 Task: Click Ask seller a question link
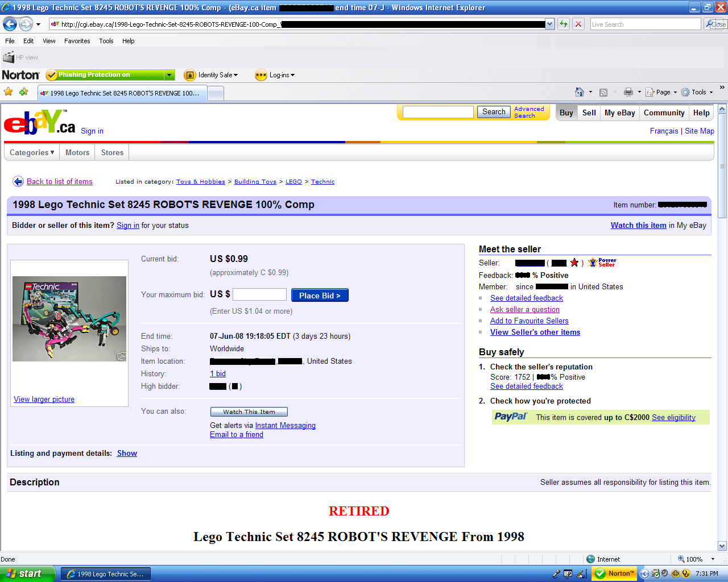525,309
